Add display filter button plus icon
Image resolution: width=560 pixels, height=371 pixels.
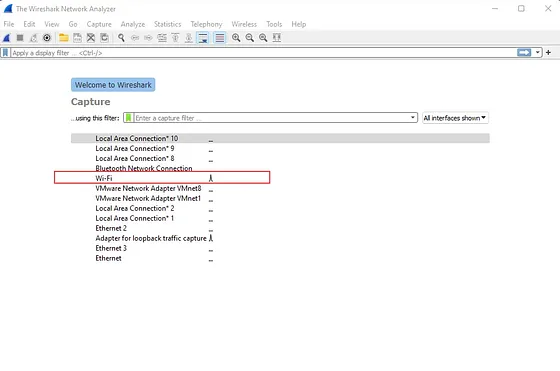(x=548, y=52)
